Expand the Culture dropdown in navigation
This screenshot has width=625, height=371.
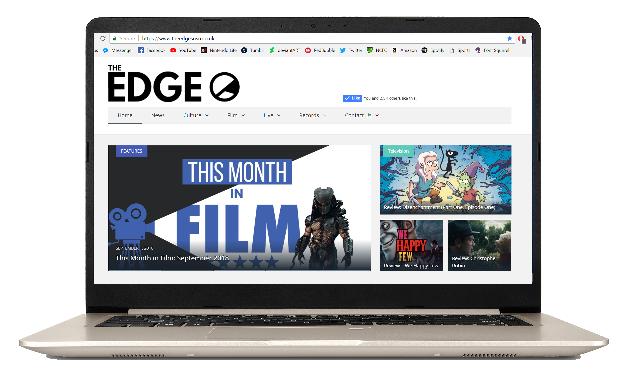coord(195,115)
